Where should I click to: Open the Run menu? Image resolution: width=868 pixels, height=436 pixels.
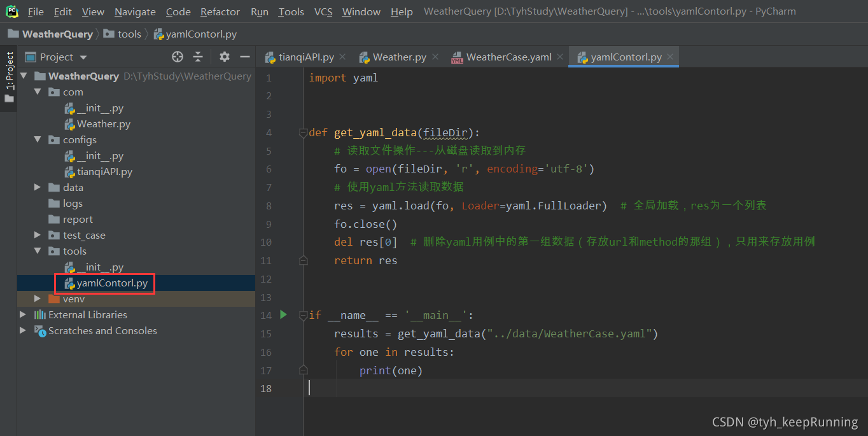coord(259,11)
